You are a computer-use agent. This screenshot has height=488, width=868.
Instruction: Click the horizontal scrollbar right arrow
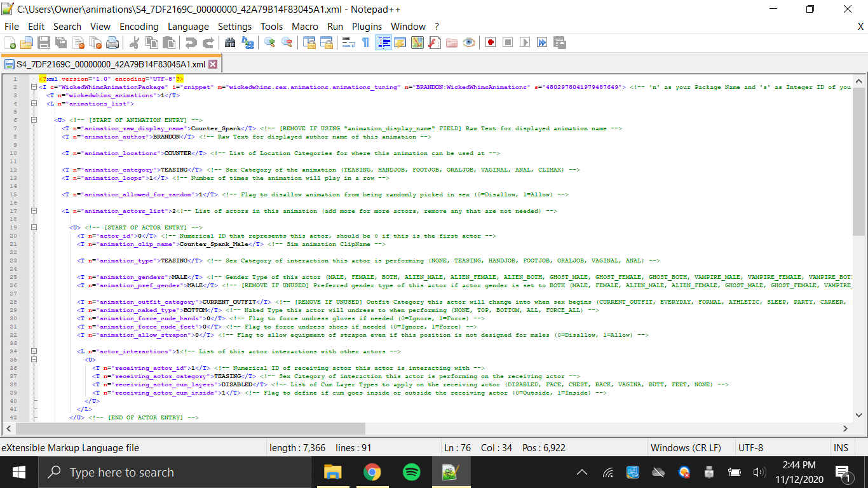point(846,429)
